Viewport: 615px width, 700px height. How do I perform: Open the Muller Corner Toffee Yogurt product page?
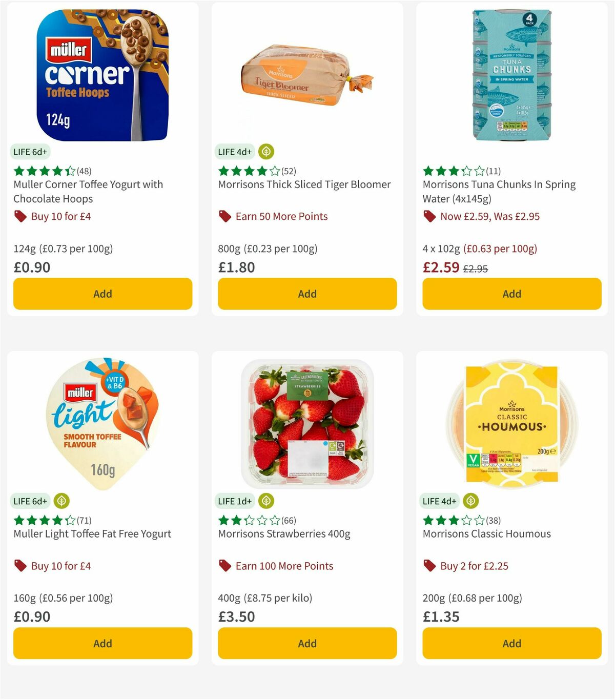(x=88, y=192)
